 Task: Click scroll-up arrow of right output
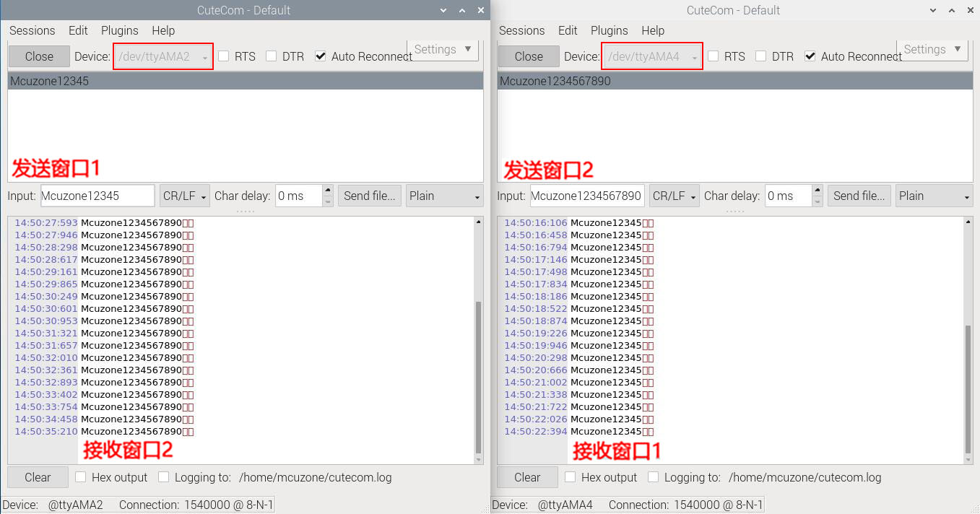[x=968, y=222]
